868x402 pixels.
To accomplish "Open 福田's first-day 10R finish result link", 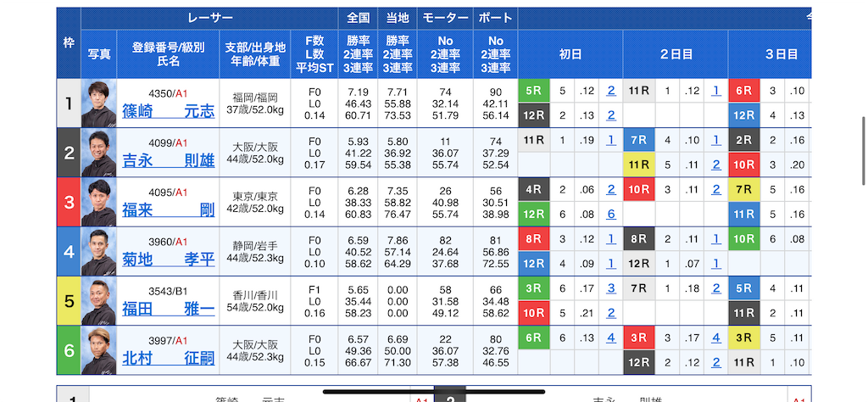I will 610,314.
